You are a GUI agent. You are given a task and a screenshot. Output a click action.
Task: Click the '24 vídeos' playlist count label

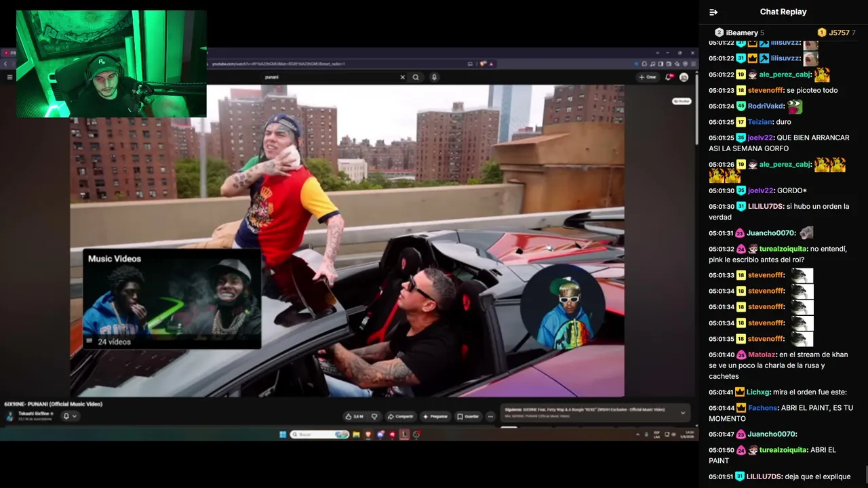tap(114, 342)
